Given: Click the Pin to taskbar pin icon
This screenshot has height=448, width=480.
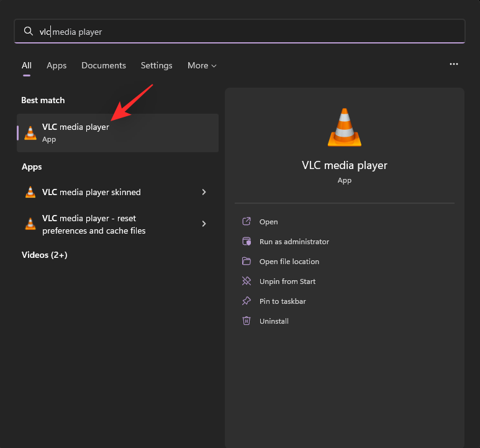Looking at the screenshot, I should point(247,301).
